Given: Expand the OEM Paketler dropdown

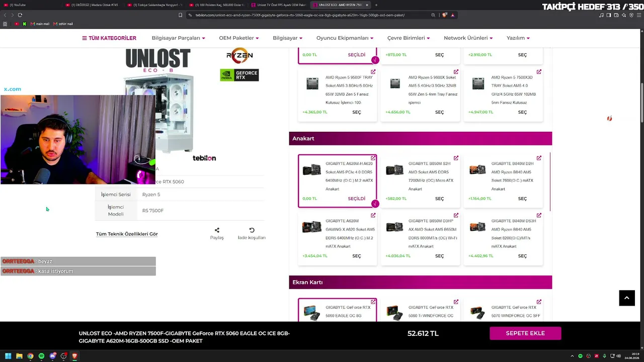Looking at the screenshot, I should [239, 38].
